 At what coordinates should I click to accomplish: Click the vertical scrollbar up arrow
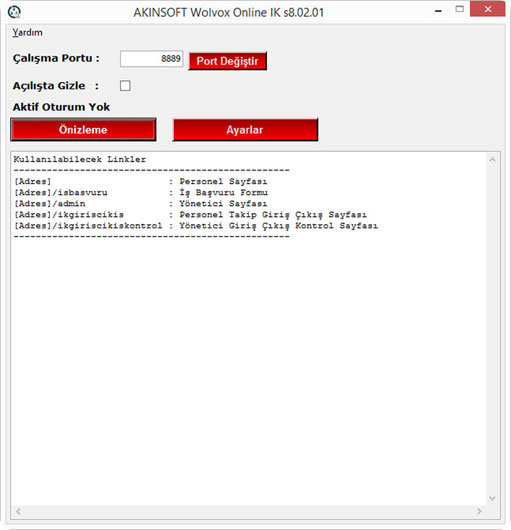(492, 160)
